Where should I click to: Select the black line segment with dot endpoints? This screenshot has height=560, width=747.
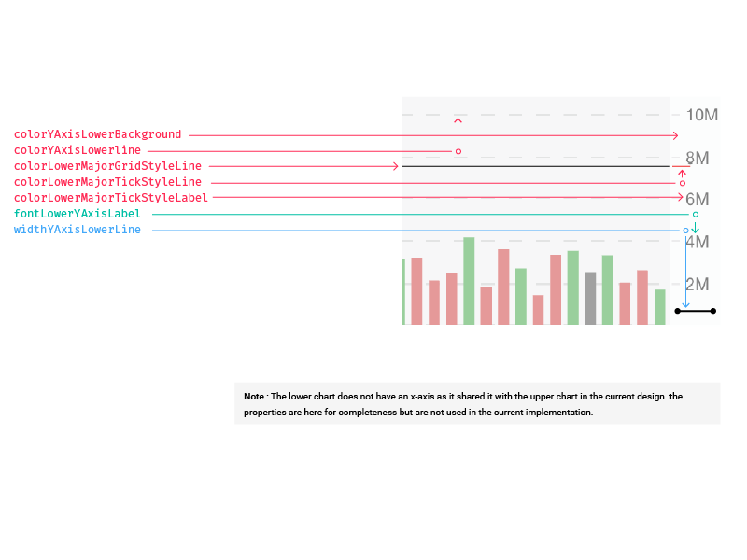(695, 311)
